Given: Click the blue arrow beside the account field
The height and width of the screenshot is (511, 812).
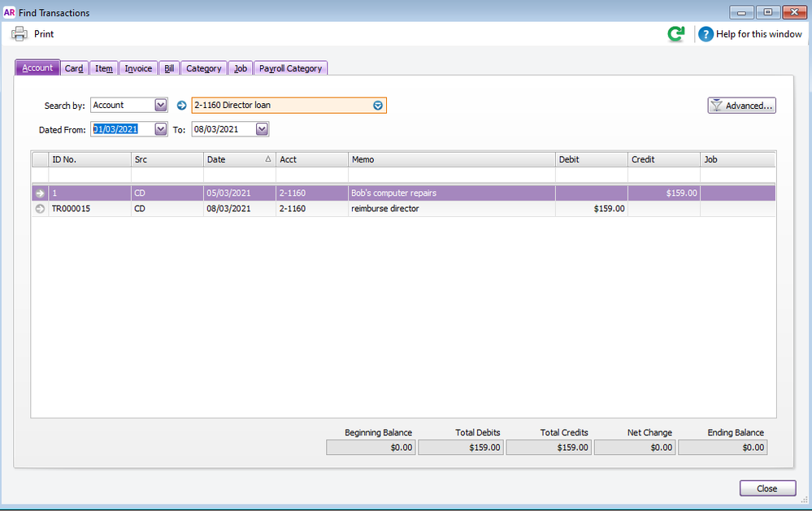Looking at the screenshot, I should click(182, 106).
